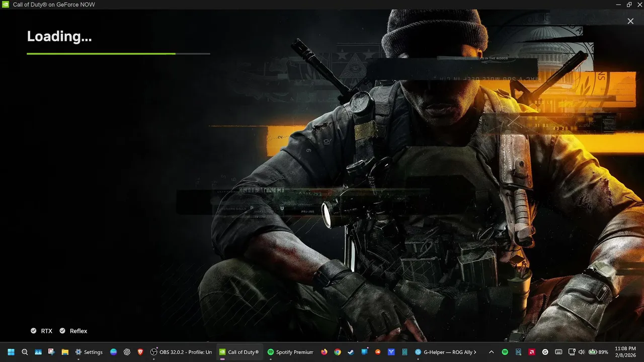The image size is (644, 362).
Task: Switch to Spotify Premium taskbar window
Action: point(290,352)
